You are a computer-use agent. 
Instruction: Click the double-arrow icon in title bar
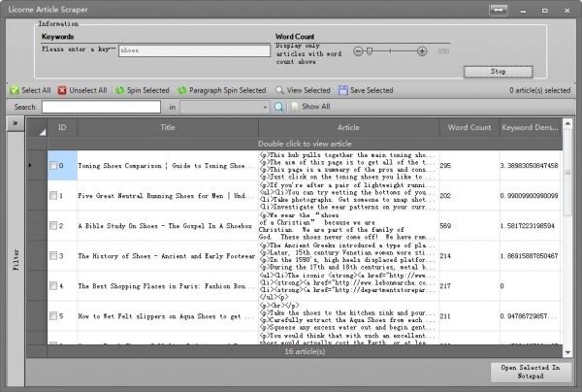499,10
